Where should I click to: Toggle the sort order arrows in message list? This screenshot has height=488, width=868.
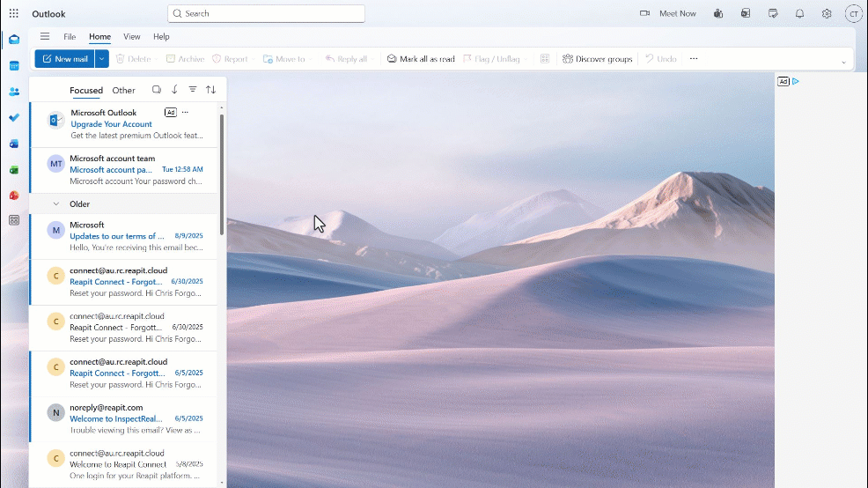pyautogui.click(x=211, y=89)
